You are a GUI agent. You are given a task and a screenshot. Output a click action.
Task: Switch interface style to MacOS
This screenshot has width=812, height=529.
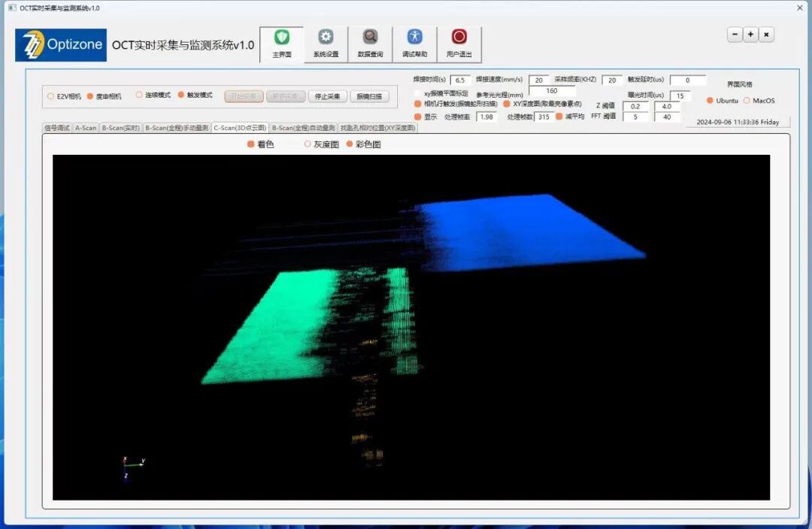[x=747, y=101]
